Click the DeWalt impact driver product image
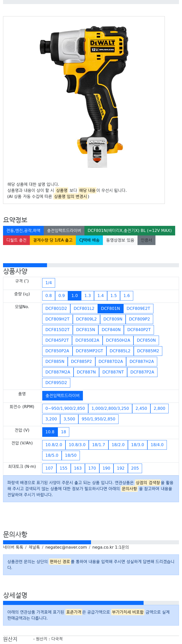This screenshot has height=644, width=182. click(x=84, y=97)
